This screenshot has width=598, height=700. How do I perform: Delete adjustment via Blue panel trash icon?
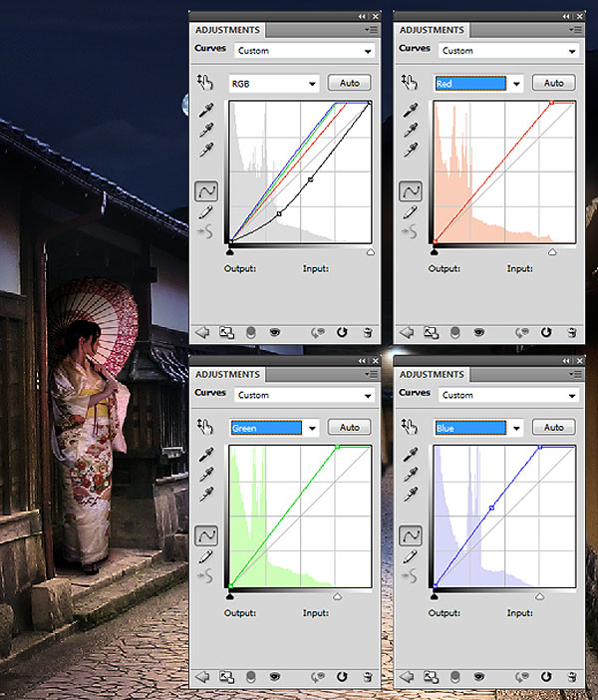pos(572,677)
